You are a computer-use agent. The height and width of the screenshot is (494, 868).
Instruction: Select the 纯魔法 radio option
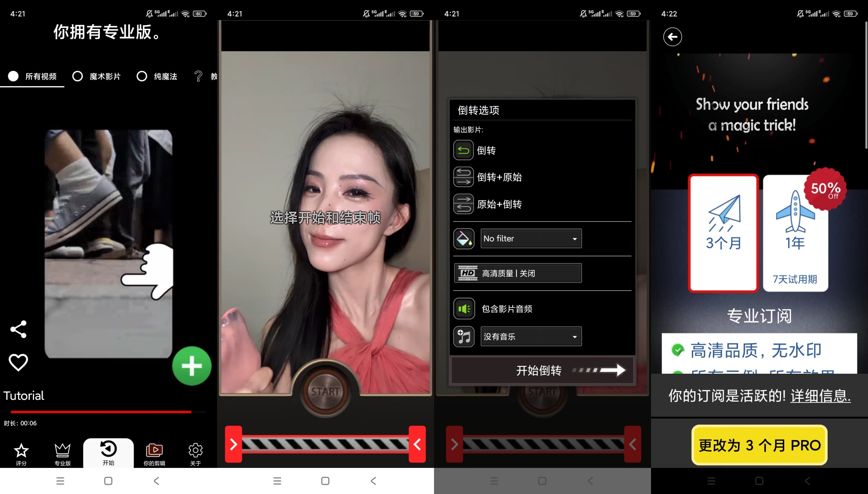(157, 76)
